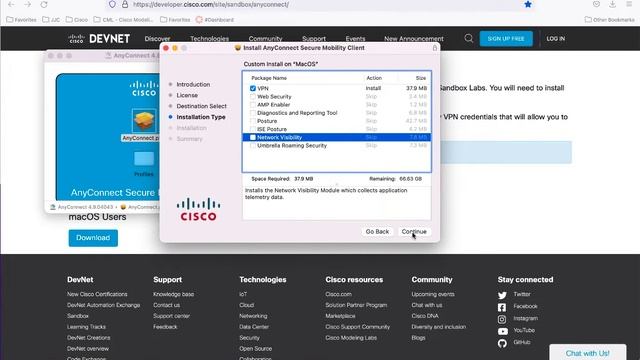
Task: Reload the page with refresh icon
Action: click(x=44, y=4)
